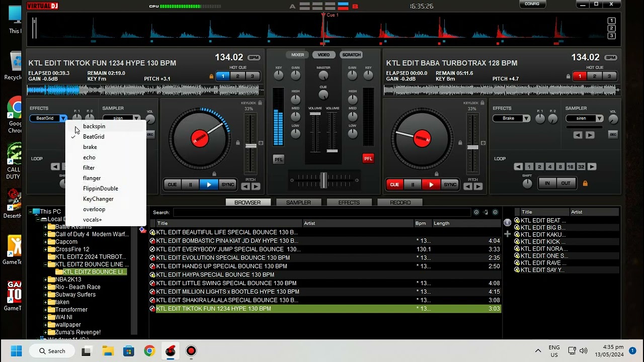
Task: Click right deck sampler REC button
Action: click(x=613, y=135)
